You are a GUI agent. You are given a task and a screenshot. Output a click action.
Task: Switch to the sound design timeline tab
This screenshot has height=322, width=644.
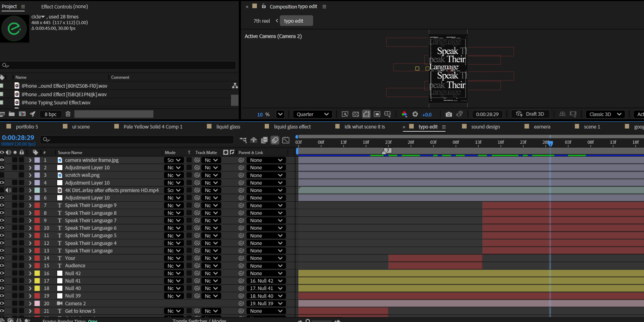(x=485, y=127)
